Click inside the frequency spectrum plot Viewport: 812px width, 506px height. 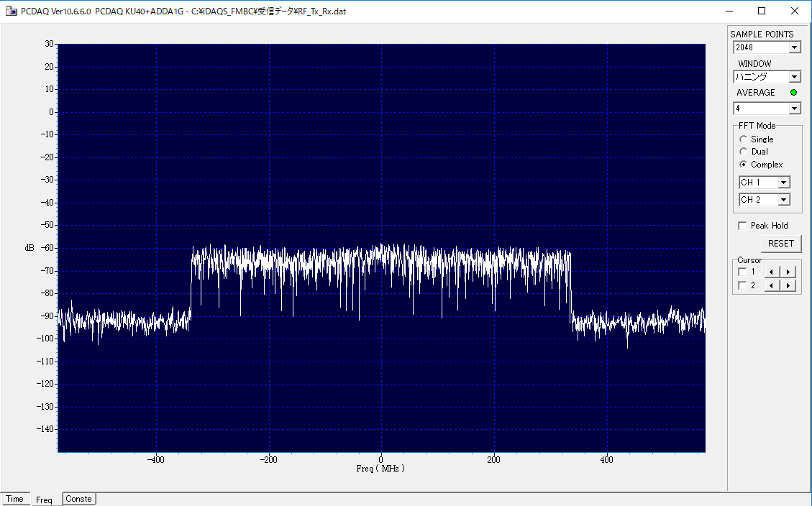[381, 248]
